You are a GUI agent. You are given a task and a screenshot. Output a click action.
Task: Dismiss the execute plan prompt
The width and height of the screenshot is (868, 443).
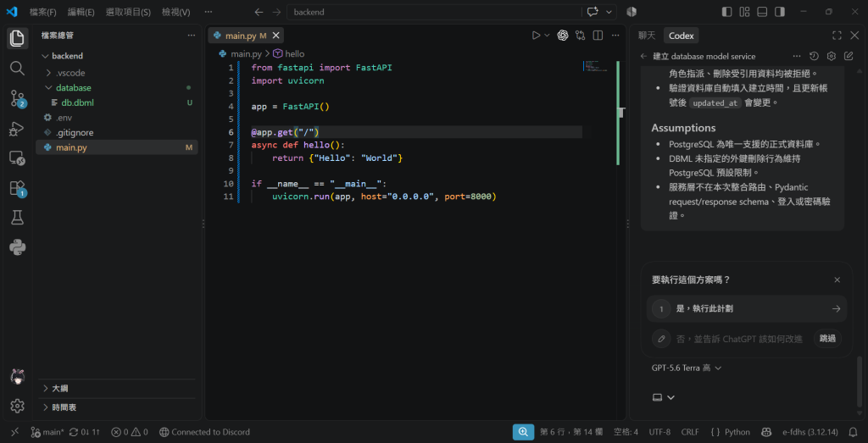(837, 280)
